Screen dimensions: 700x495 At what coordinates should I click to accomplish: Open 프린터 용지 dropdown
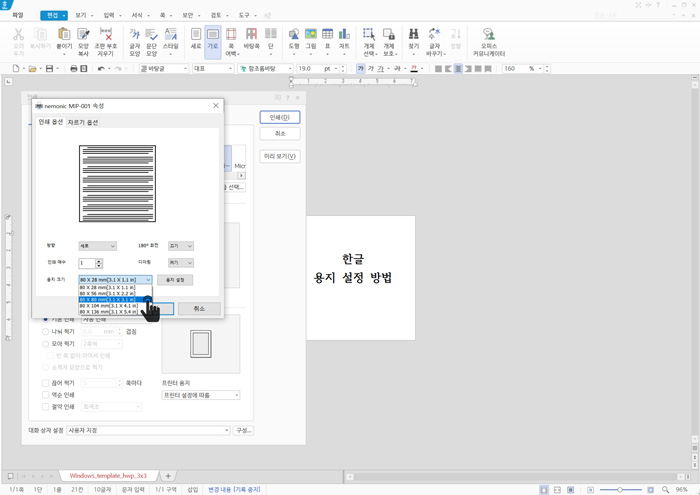pos(200,395)
